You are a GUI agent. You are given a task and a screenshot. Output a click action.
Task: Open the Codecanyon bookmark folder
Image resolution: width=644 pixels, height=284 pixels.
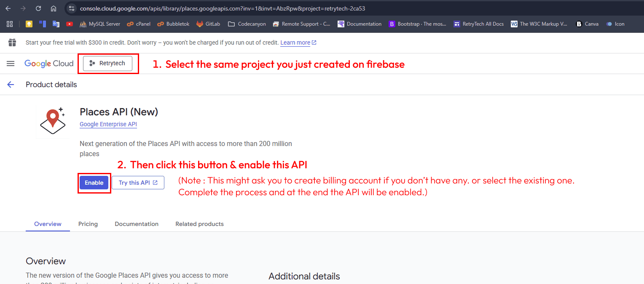247,24
